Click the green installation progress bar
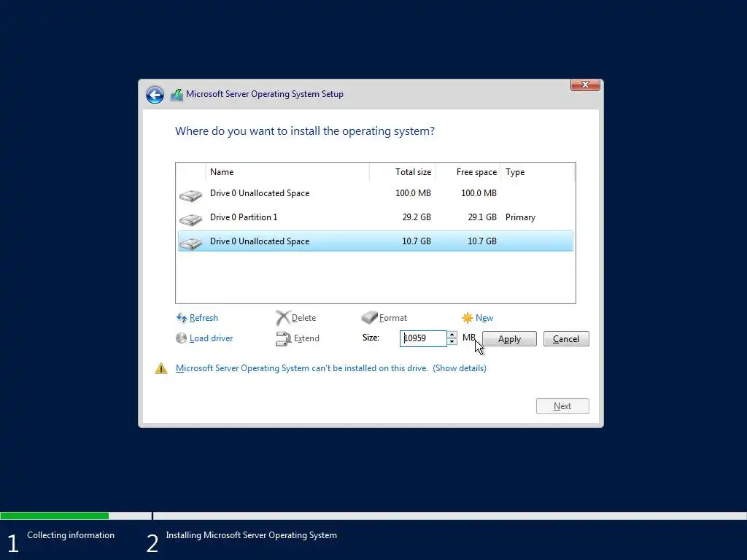The height and width of the screenshot is (560, 747). 54,516
